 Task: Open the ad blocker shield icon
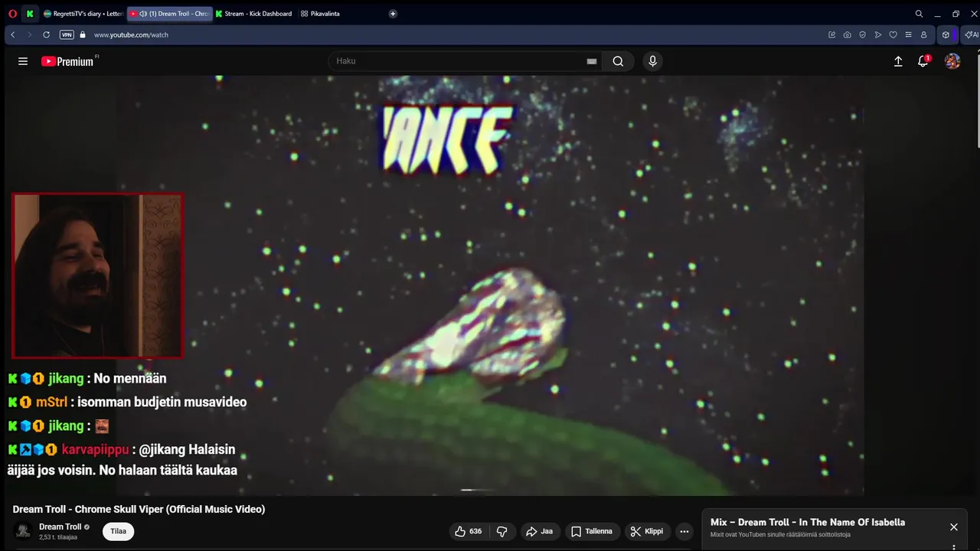click(862, 34)
